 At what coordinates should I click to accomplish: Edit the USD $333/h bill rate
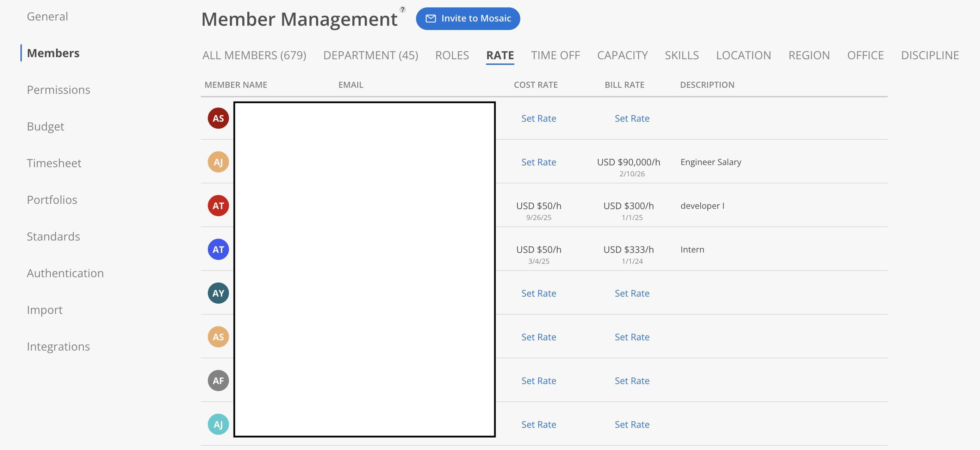[x=628, y=250]
